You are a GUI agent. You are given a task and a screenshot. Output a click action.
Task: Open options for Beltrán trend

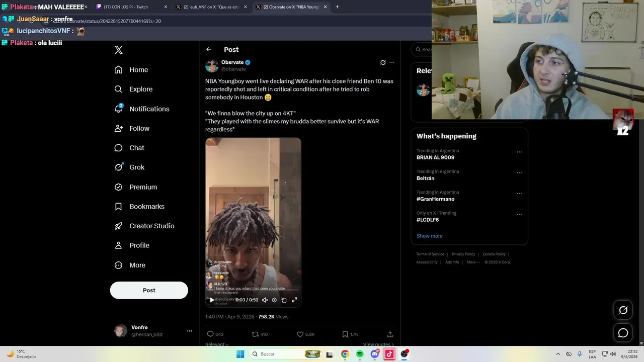pyautogui.click(x=519, y=172)
